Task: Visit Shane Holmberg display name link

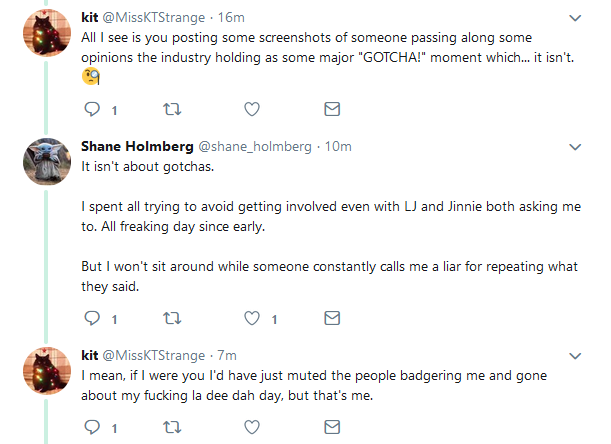Action: (137, 146)
